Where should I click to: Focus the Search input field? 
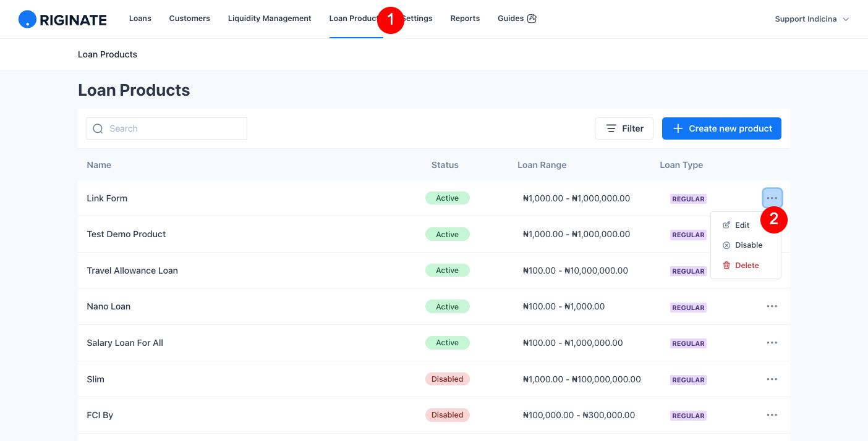[167, 128]
